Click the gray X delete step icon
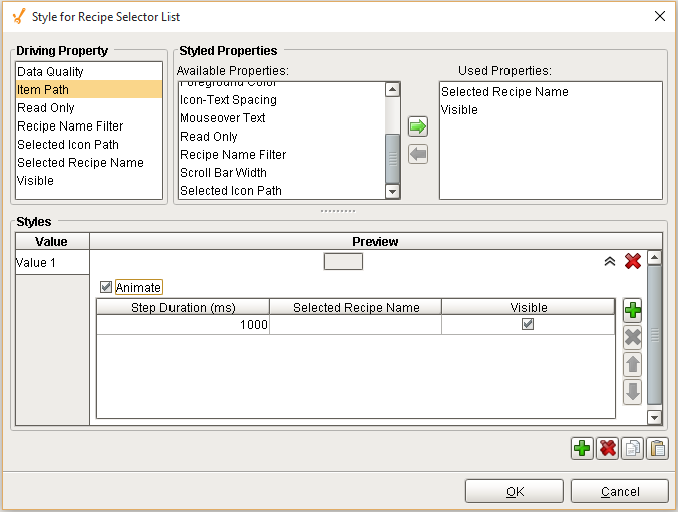This screenshot has height=512, width=678. pyautogui.click(x=632, y=337)
